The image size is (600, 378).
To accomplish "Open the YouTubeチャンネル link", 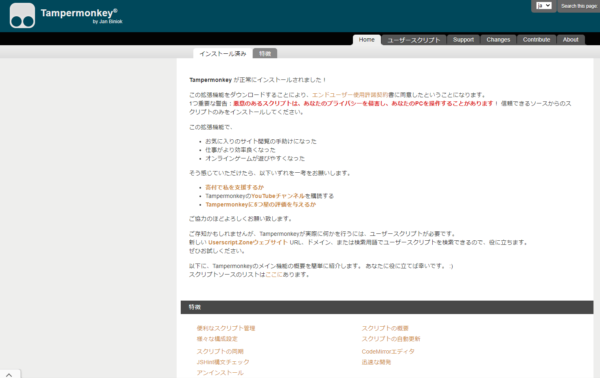I will [x=278, y=196].
